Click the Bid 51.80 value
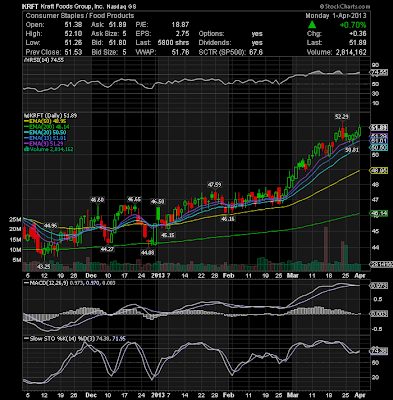 click(118, 43)
